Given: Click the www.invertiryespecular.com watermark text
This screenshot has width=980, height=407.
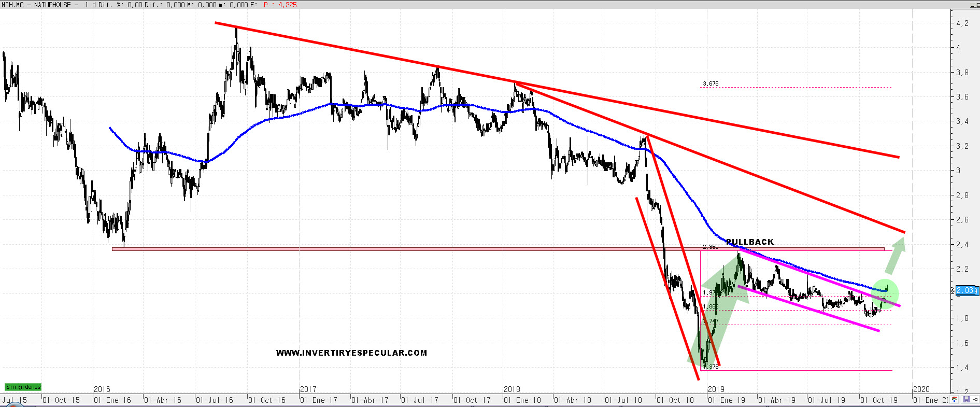Looking at the screenshot, I should click(x=351, y=353).
